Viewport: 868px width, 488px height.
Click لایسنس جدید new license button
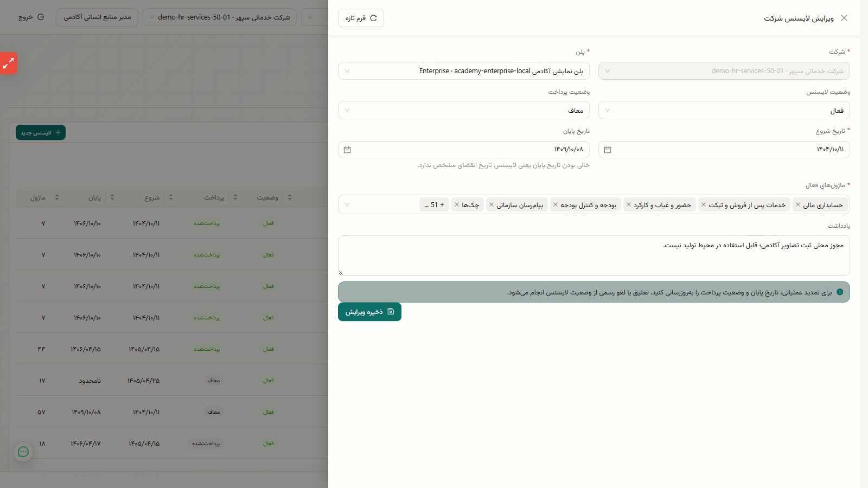click(41, 132)
